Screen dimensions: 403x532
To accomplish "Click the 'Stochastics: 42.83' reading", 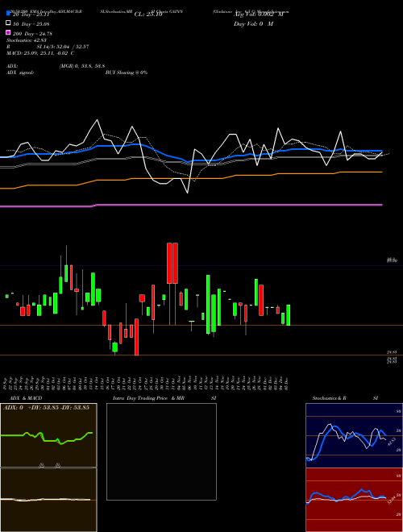I will point(26,40).
